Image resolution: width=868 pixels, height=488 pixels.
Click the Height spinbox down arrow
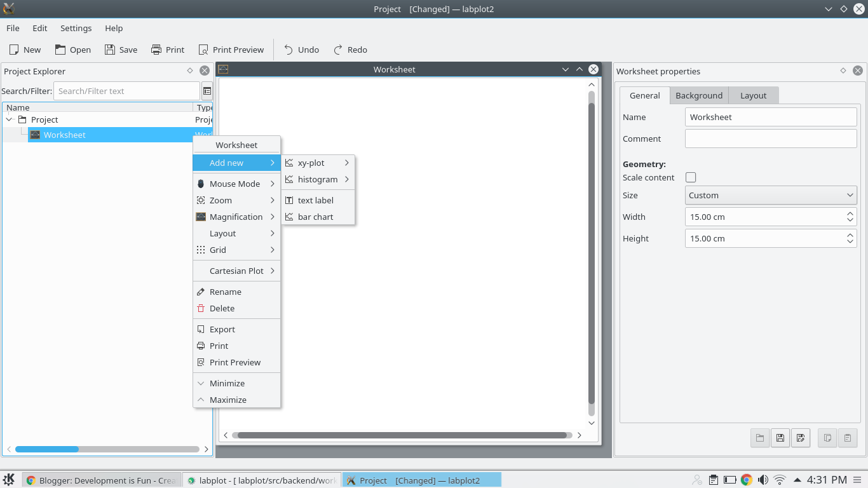850,242
